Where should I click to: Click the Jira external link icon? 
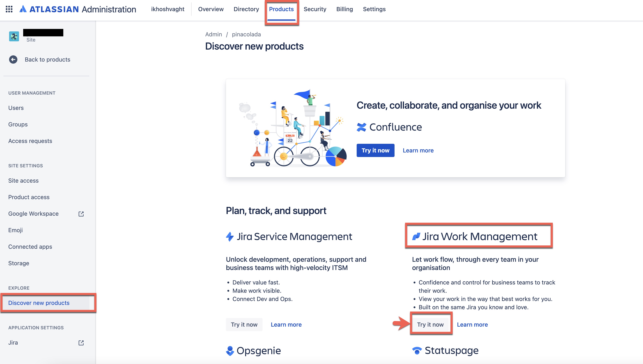pyautogui.click(x=81, y=343)
